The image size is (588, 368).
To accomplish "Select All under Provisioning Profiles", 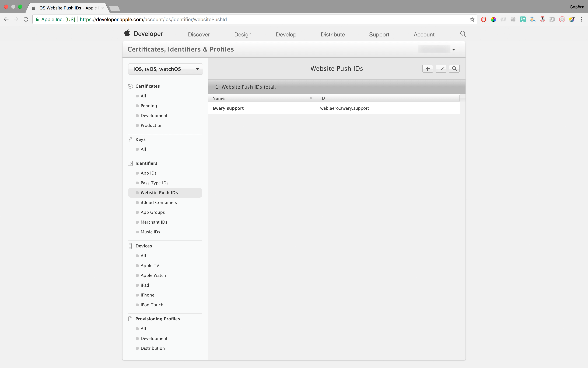I will [x=143, y=329].
